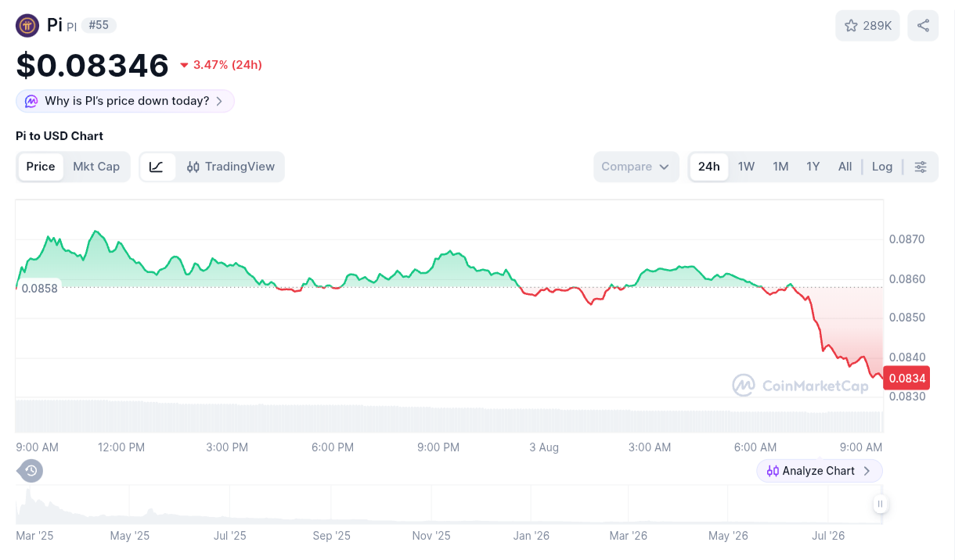Click 'Mar '25' on the range navigator
Viewport: 955px width, 560px height.
click(x=34, y=536)
